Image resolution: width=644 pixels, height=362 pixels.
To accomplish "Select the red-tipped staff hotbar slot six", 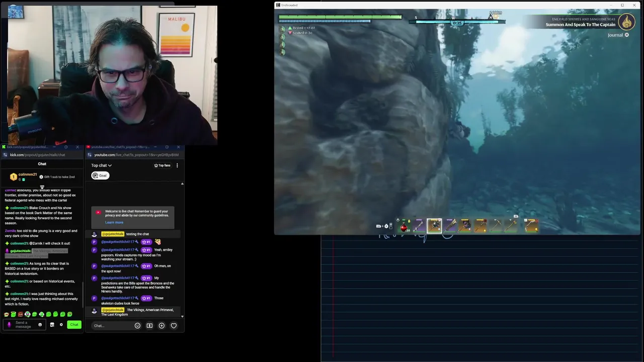I will click(x=480, y=227).
